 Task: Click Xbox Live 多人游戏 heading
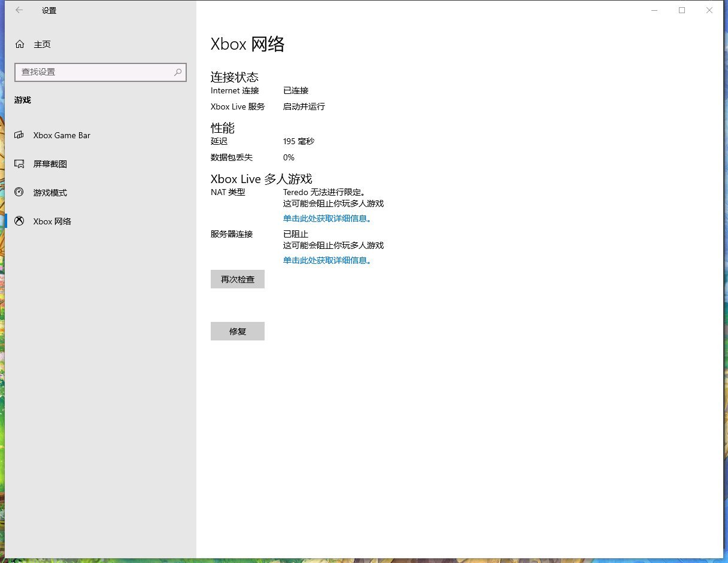(262, 179)
